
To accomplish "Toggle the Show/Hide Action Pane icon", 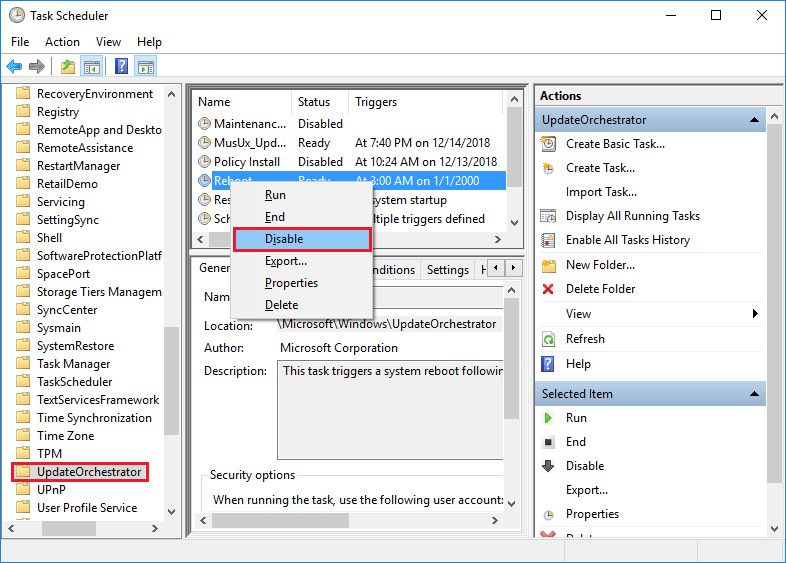I will tap(146, 67).
